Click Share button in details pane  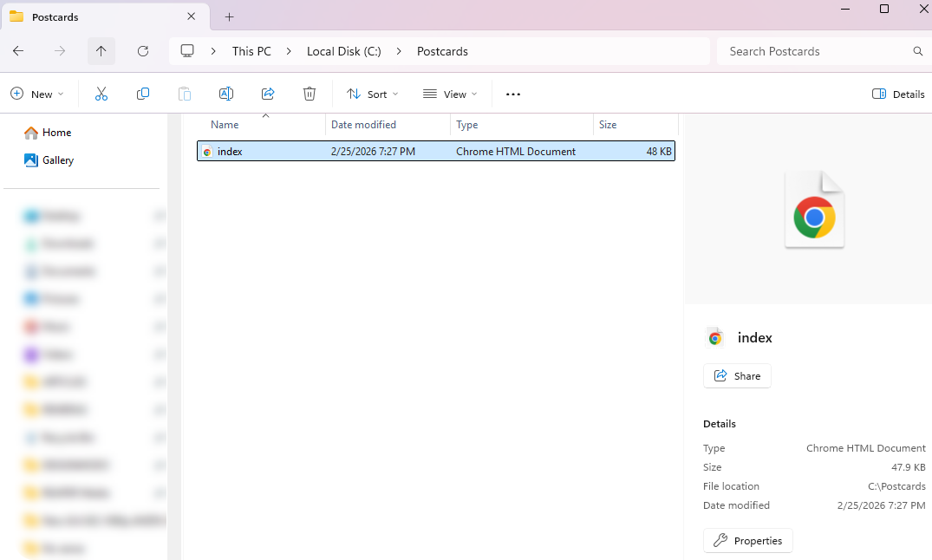[x=737, y=375]
